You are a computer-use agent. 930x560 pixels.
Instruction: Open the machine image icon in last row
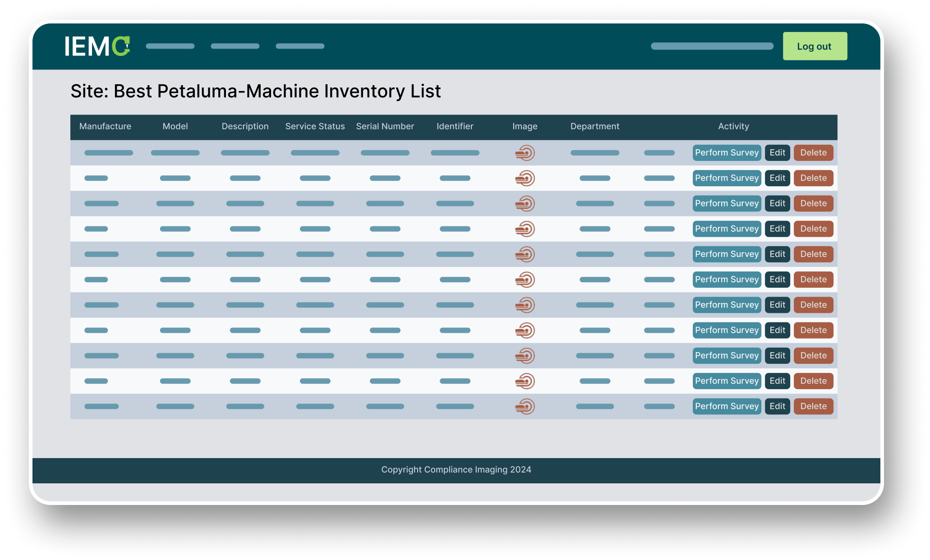[525, 406]
